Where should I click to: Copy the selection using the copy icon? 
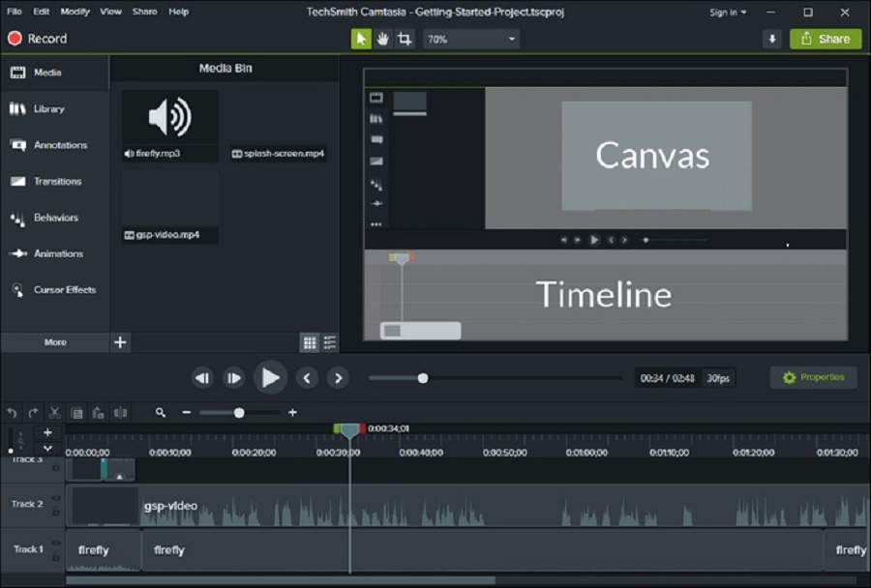coord(77,413)
